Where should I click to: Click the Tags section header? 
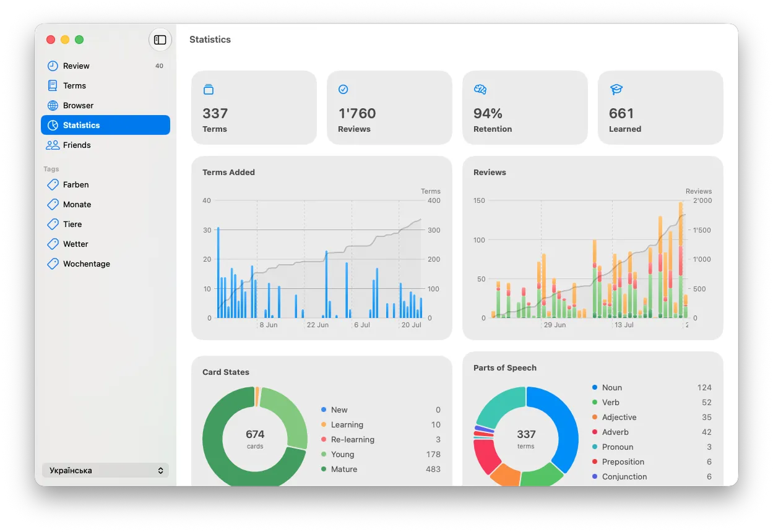[51, 169]
